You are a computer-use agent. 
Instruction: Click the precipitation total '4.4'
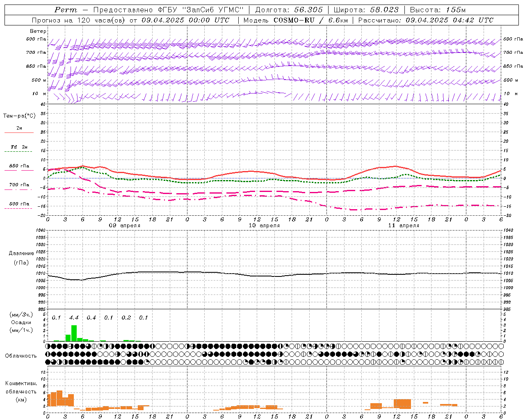tap(74, 318)
